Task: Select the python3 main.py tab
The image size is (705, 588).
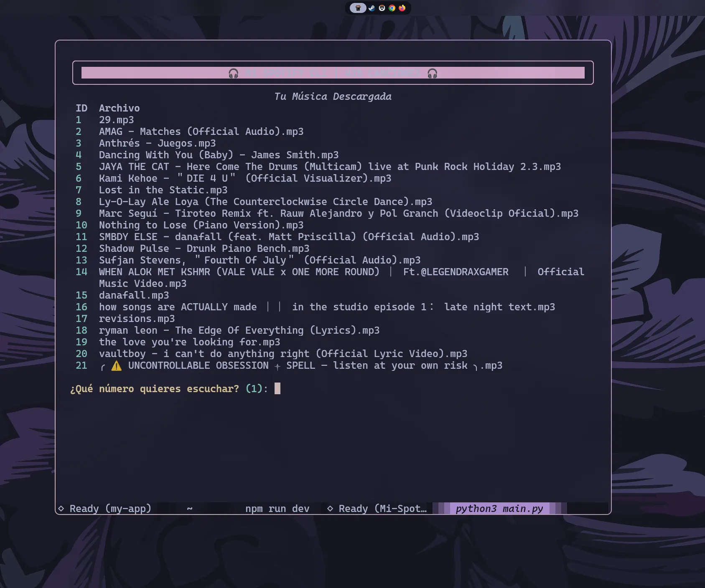Action: (500, 509)
